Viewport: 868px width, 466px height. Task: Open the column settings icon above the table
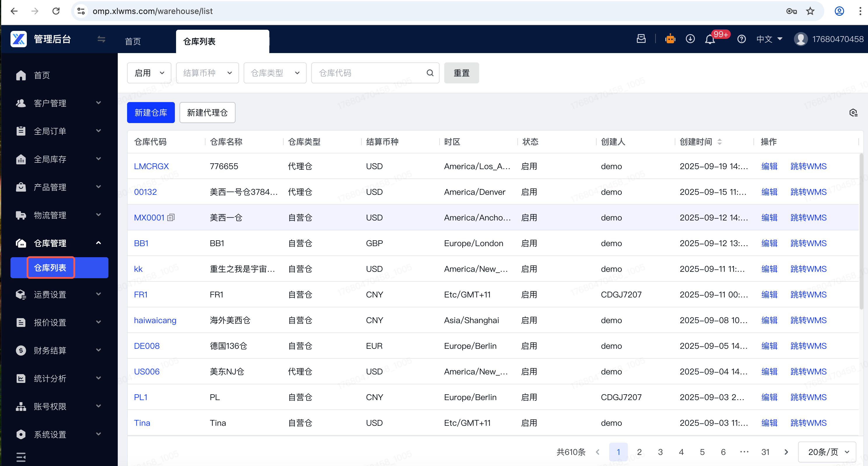(853, 113)
